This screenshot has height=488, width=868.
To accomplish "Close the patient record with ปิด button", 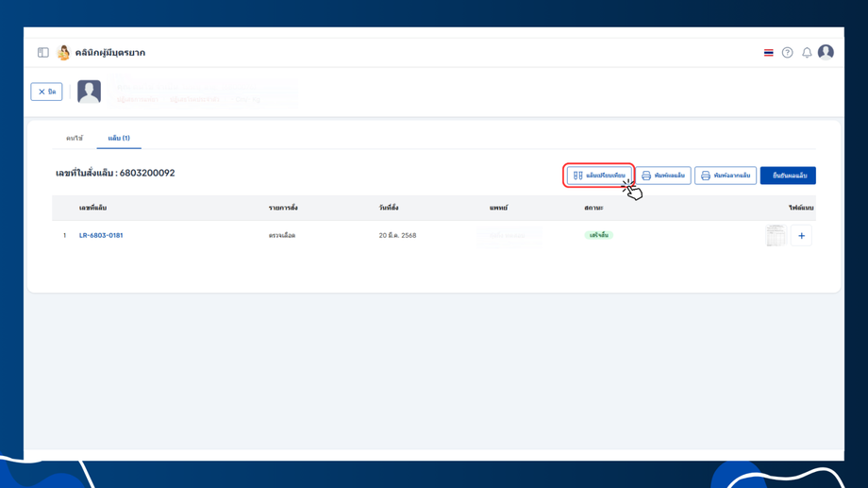I will click(x=46, y=92).
